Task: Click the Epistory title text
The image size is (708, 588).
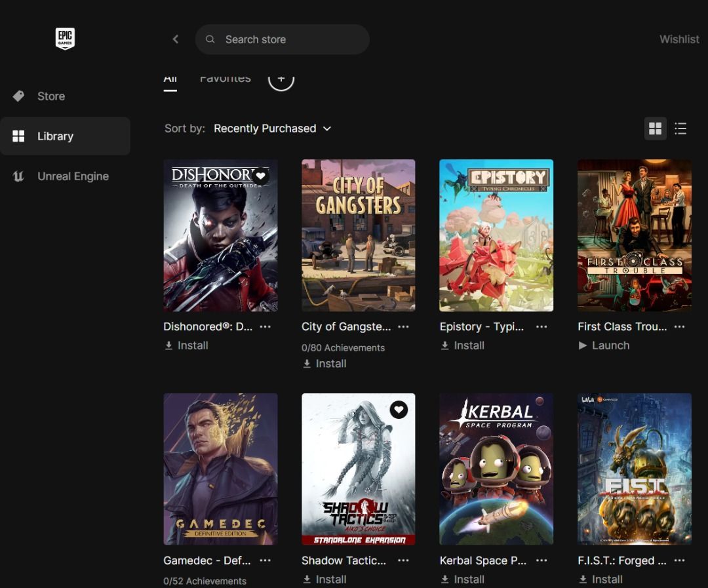Action: (482, 326)
